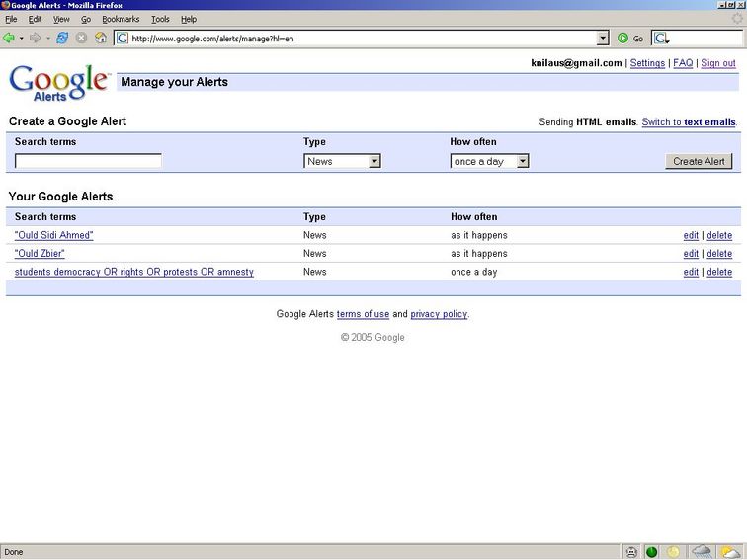Viewport: 747px width, 560px height.
Task: Open the Settings link
Action: pos(647,63)
